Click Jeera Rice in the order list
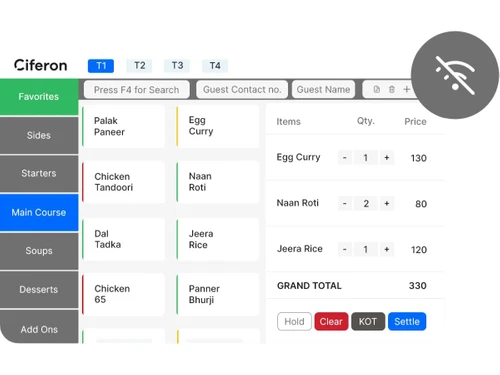 point(300,249)
